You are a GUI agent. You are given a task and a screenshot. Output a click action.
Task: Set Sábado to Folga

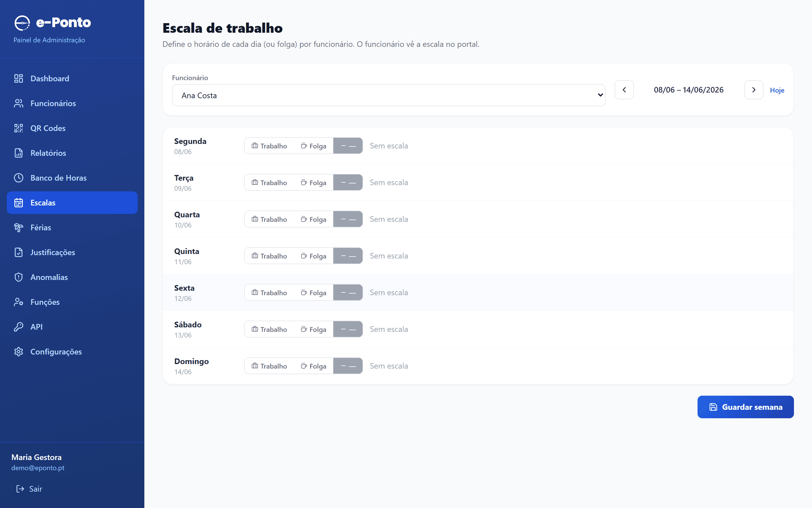[x=314, y=329]
